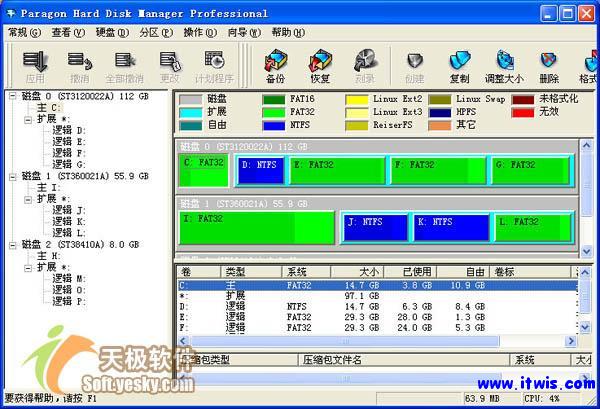Open the 操作(O) menu
600x409 pixels.
(200, 33)
